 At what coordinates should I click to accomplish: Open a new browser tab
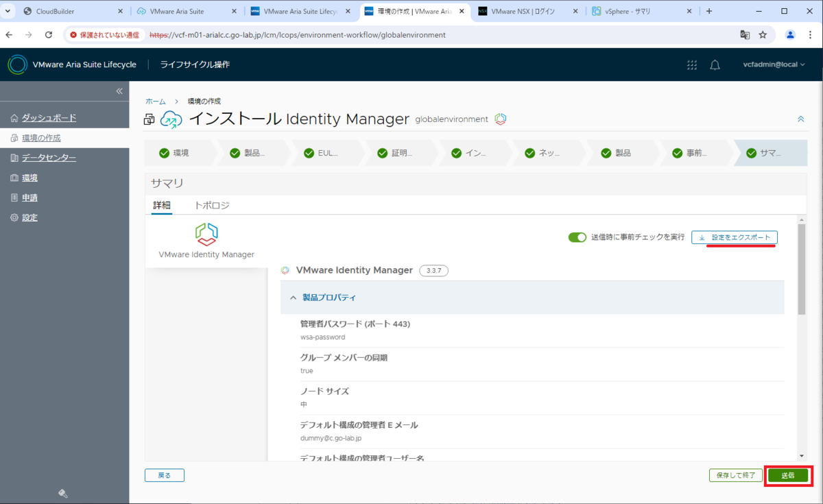pos(709,11)
